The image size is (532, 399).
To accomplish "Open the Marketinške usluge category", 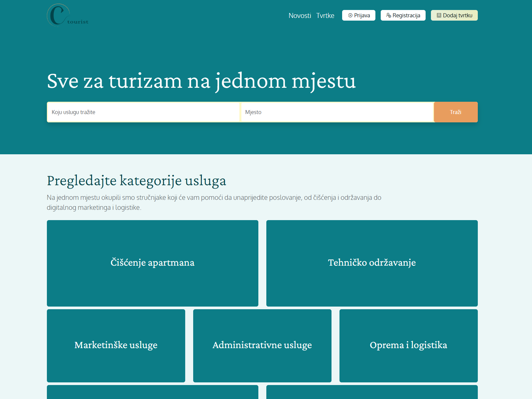I will coord(116,345).
